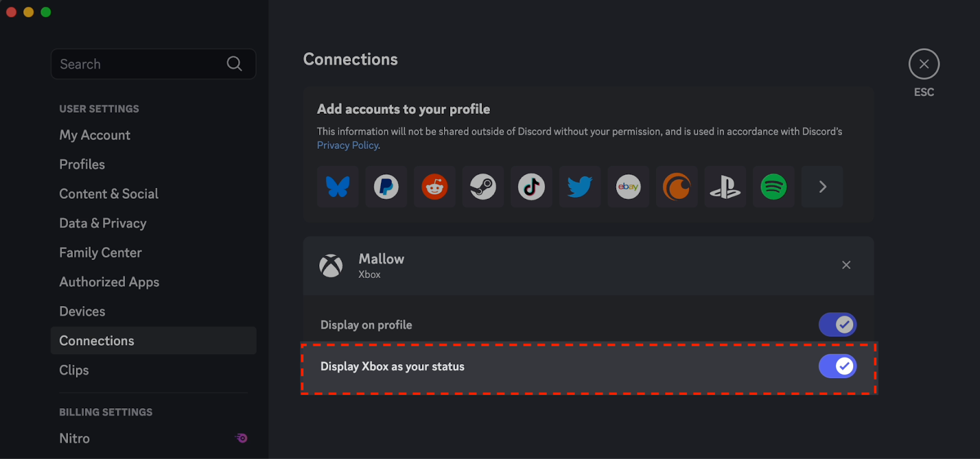Image resolution: width=980 pixels, height=459 pixels.
Task: Connect Steam account from icon row
Action: tap(483, 187)
